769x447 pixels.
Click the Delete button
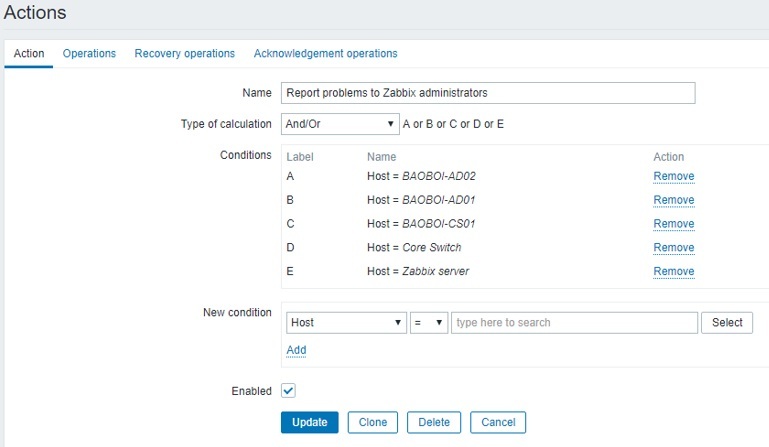[x=434, y=422]
